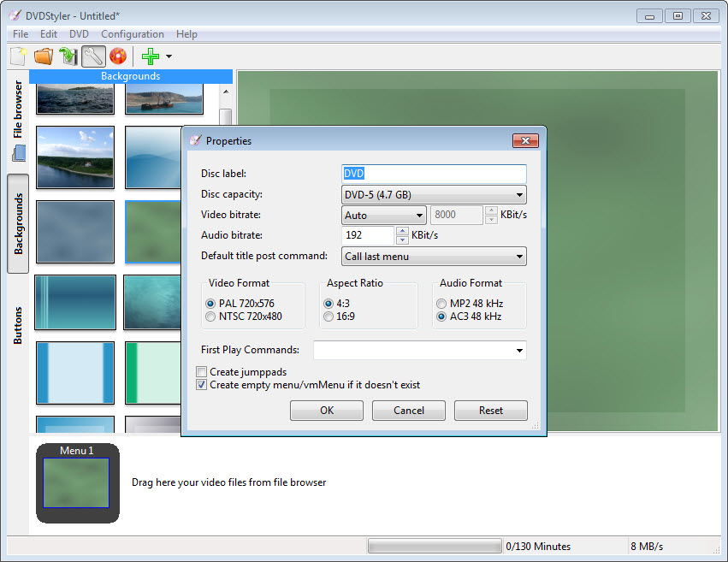Open the Default title post command dropdown
The height and width of the screenshot is (562, 728).
(x=434, y=256)
